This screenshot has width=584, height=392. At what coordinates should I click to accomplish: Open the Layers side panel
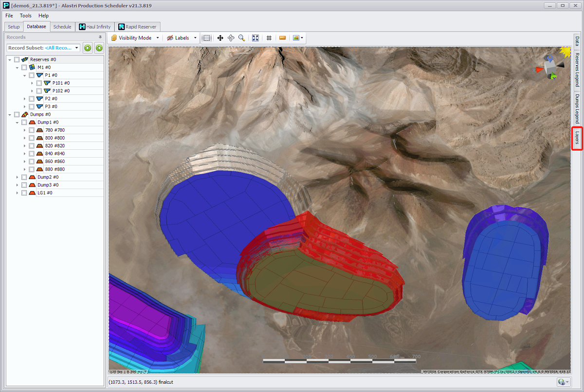coord(577,138)
